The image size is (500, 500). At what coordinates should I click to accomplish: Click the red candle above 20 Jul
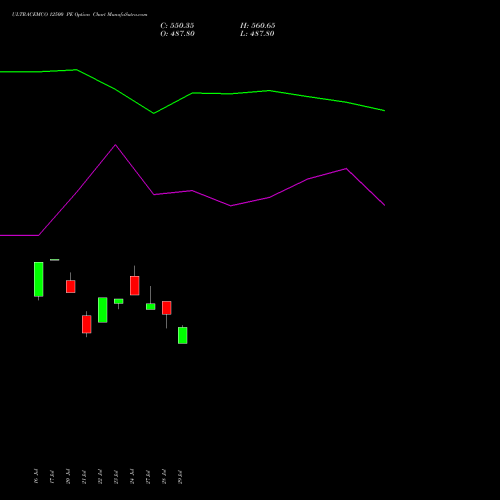[x=71, y=286]
